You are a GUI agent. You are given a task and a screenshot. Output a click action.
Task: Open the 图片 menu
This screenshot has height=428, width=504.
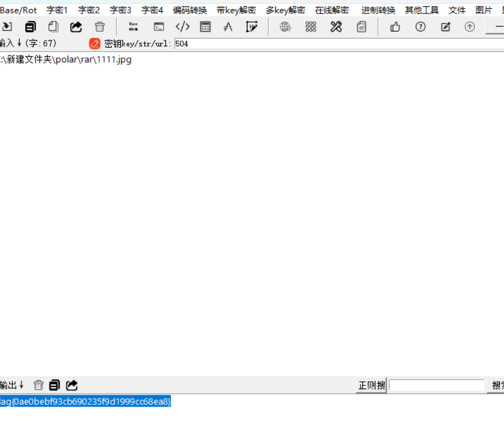484,10
